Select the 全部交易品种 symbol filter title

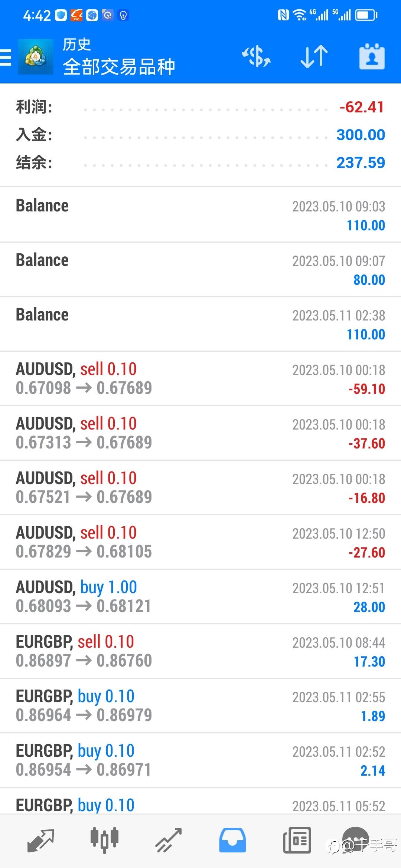tap(119, 67)
